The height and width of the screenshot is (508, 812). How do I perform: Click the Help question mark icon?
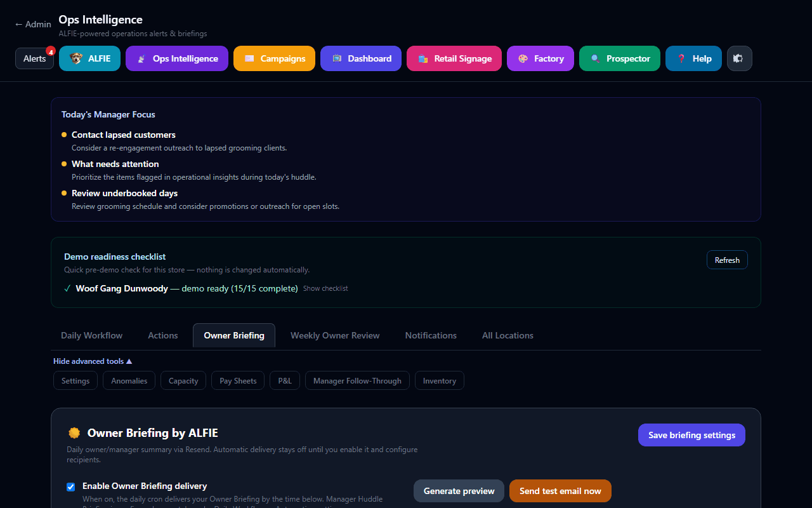681,58
